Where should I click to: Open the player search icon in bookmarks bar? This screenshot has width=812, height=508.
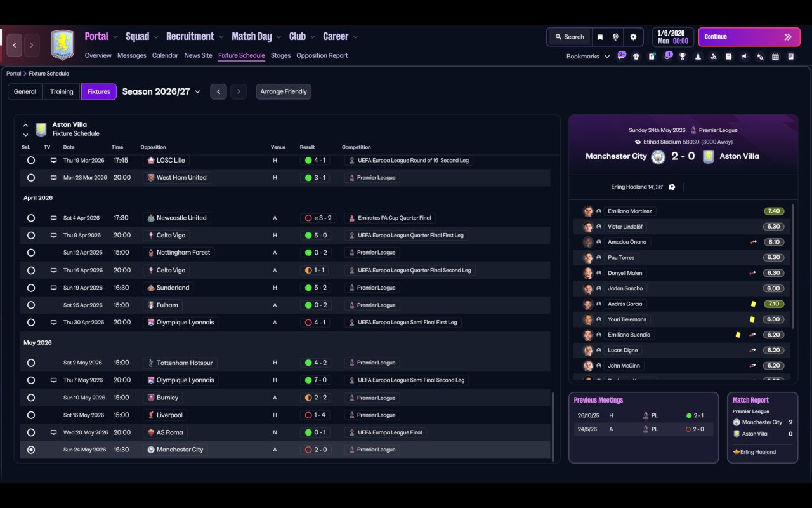click(714, 57)
